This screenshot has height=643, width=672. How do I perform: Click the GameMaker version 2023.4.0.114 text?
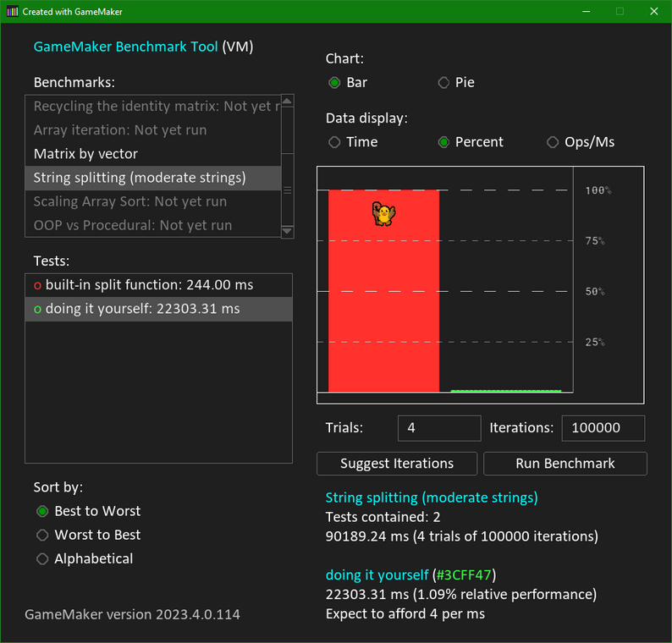click(x=132, y=615)
